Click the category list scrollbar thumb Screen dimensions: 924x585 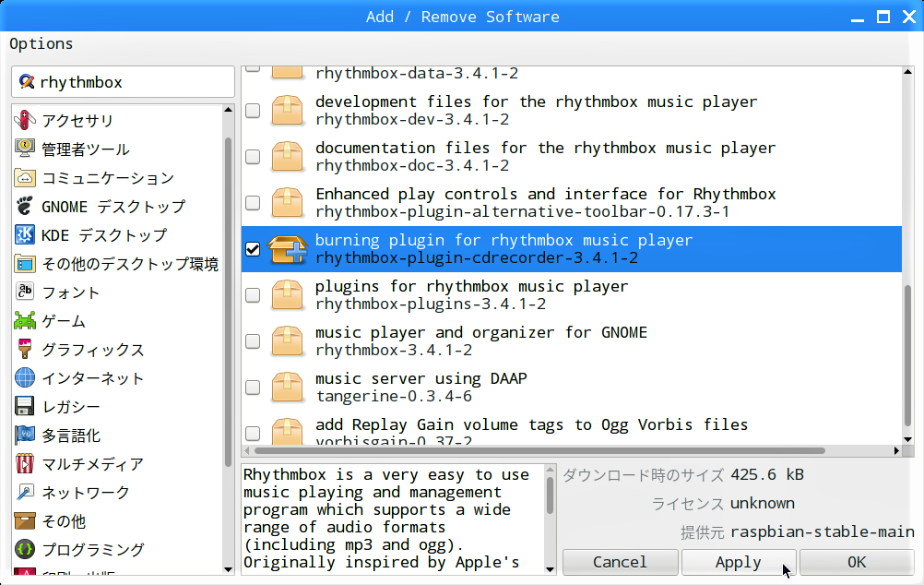[x=228, y=302]
